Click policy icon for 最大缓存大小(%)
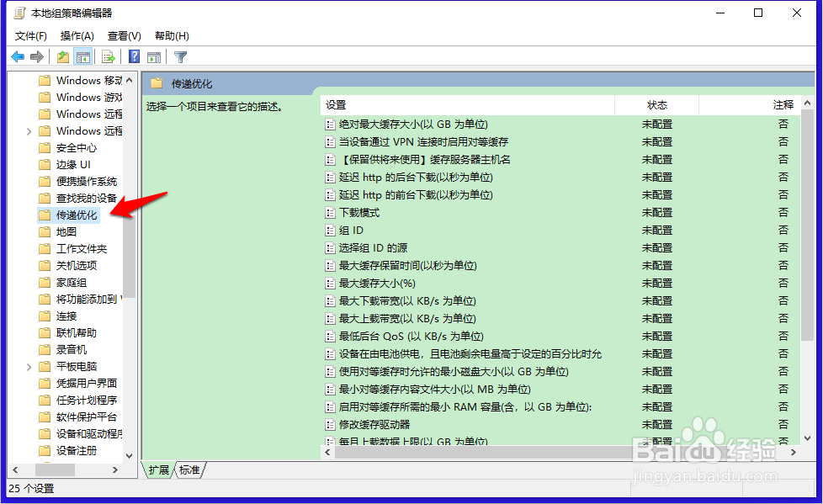Viewport: 823px width, 504px height. point(330,283)
